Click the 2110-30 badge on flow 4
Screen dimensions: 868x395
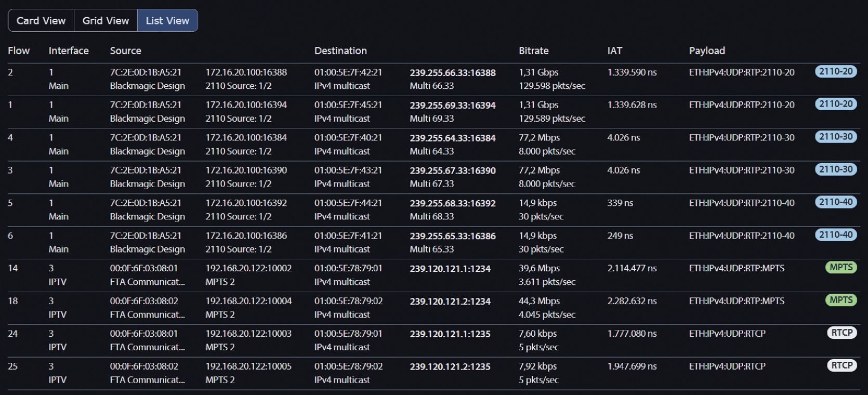coord(835,137)
